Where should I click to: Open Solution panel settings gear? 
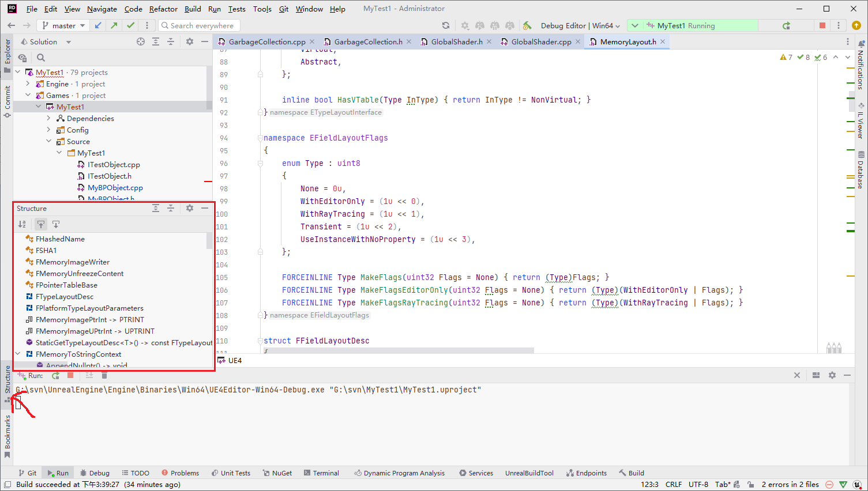(190, 41)
